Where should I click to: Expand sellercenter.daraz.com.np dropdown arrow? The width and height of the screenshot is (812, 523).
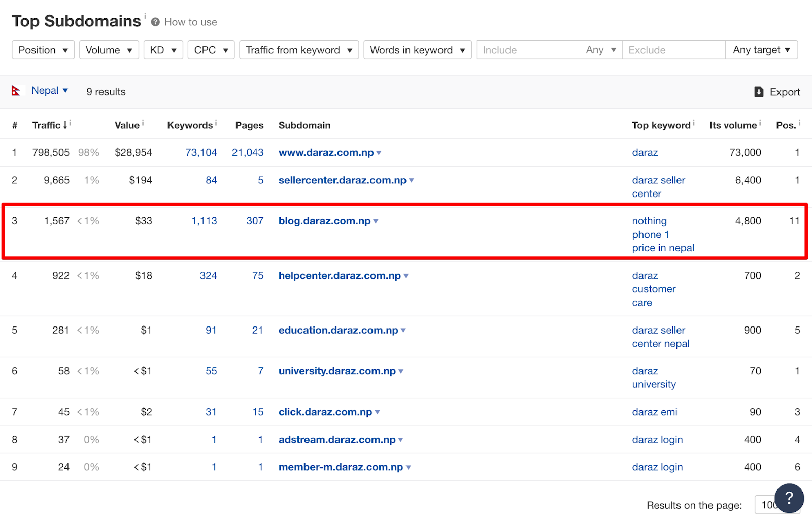412,180
